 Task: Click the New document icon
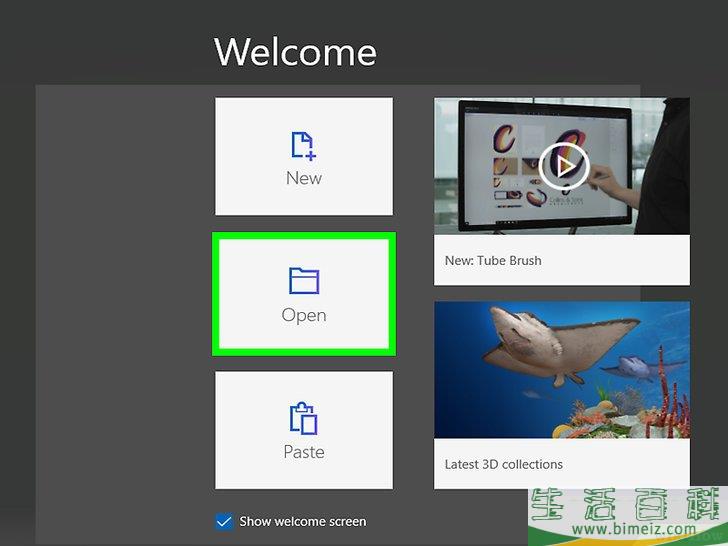(304, 146)
